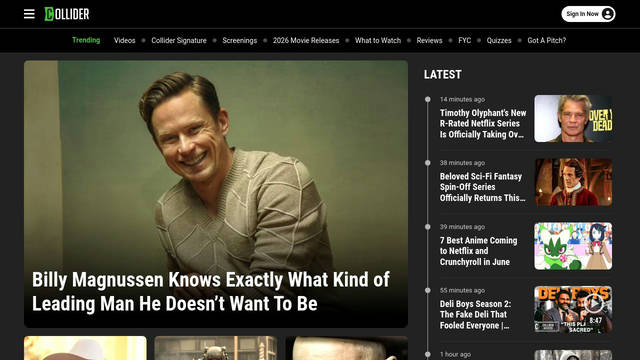Click the '39 minutes ago' timestamp

point(462,227)
